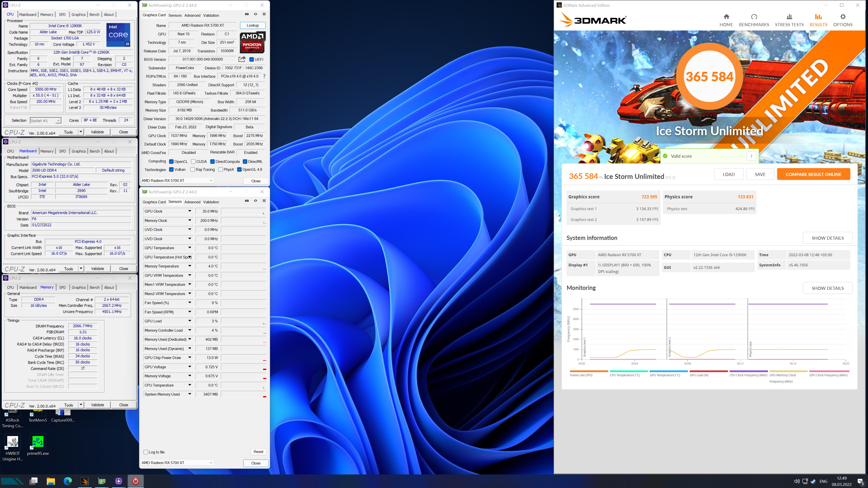Open the Tools dropdown arrow in top CPU-Z window
Viewport: 868px width, 488px height.
(81, 132)
